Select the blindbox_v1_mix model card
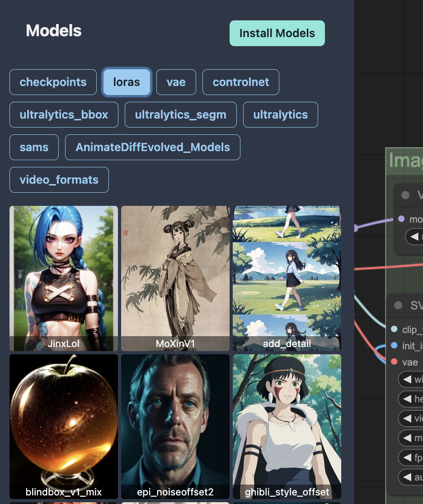423x504 pixels. coord(64,426)
